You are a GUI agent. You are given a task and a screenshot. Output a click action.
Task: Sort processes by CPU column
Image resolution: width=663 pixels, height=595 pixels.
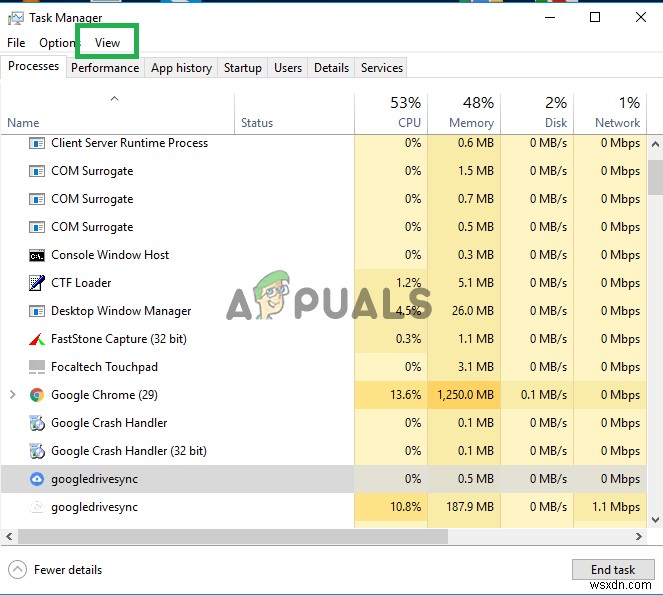[391, 114]
